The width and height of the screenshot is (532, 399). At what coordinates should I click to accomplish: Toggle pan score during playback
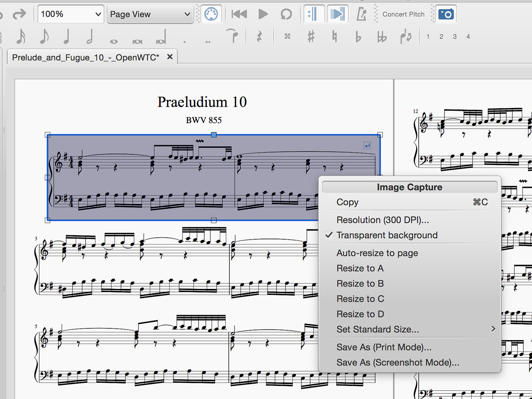pyautogui.click(x=337, y=14)
